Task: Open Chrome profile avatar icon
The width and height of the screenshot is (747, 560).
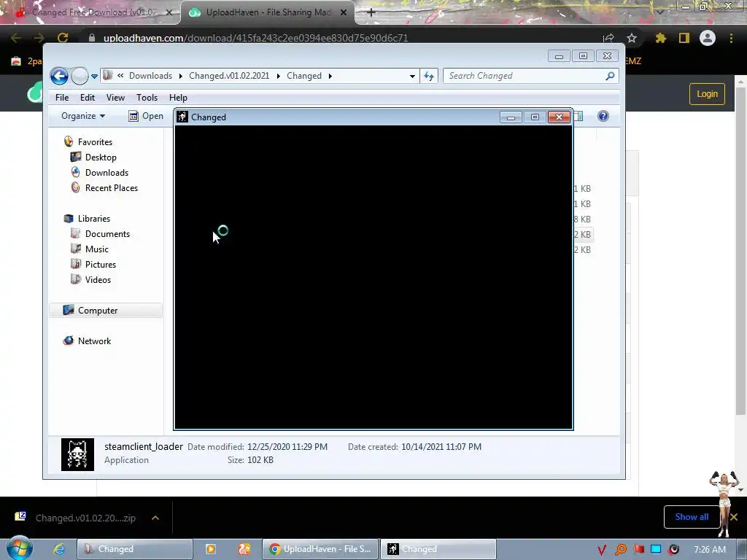Action: [x=708, y=38]
